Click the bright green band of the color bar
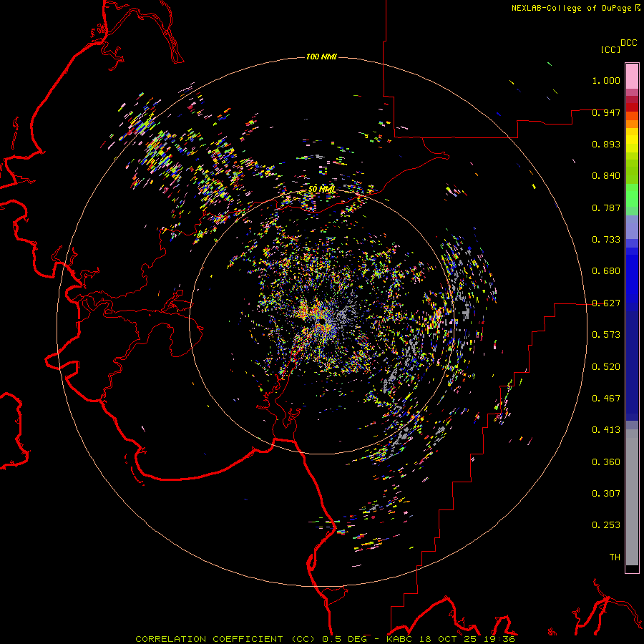Screen dimensions: 644x644 [x=632, y=195]
